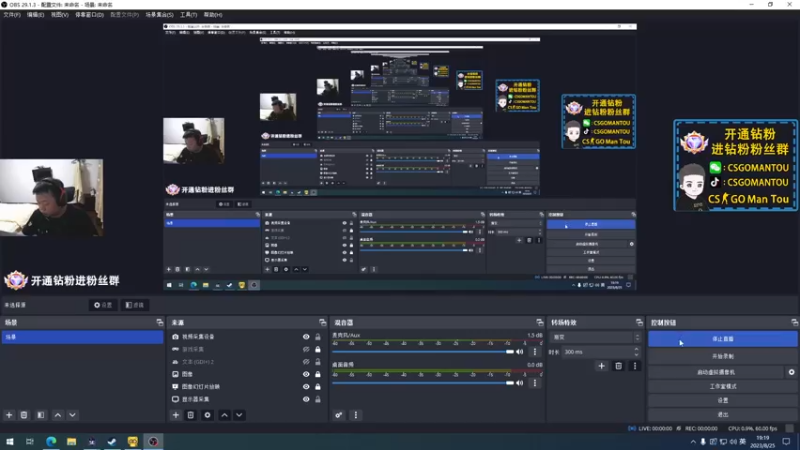This screenshot has height=450, width=800.
Task: Undock the Controls panel via float icon
Action: 794,322
